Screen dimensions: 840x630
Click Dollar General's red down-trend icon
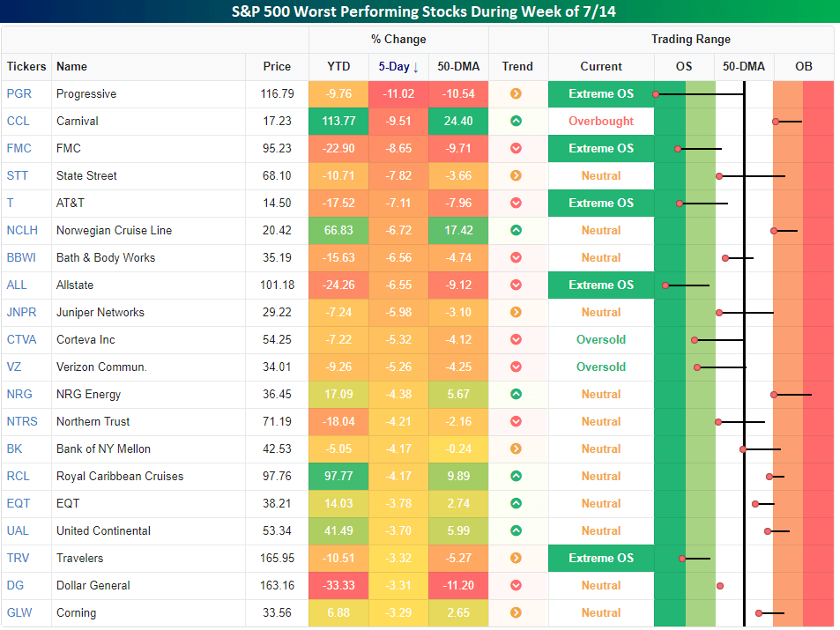[x=517, y=585]
